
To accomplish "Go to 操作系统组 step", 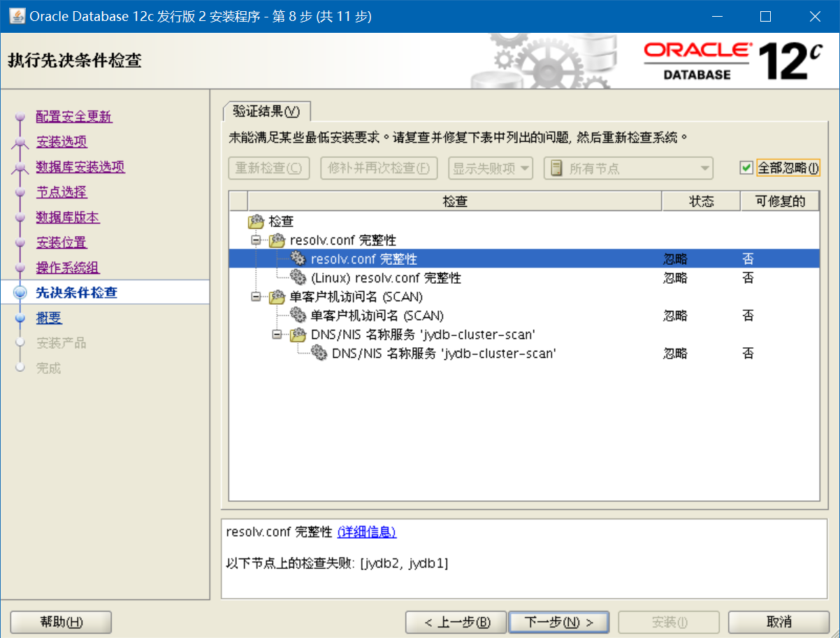I will tap(68, 268).
